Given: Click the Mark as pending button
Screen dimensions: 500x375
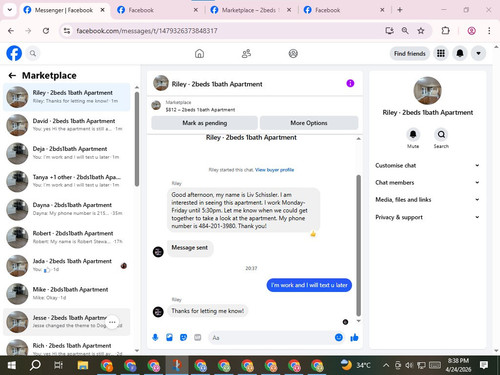Looking at the screenshot, I should point(204,123).
